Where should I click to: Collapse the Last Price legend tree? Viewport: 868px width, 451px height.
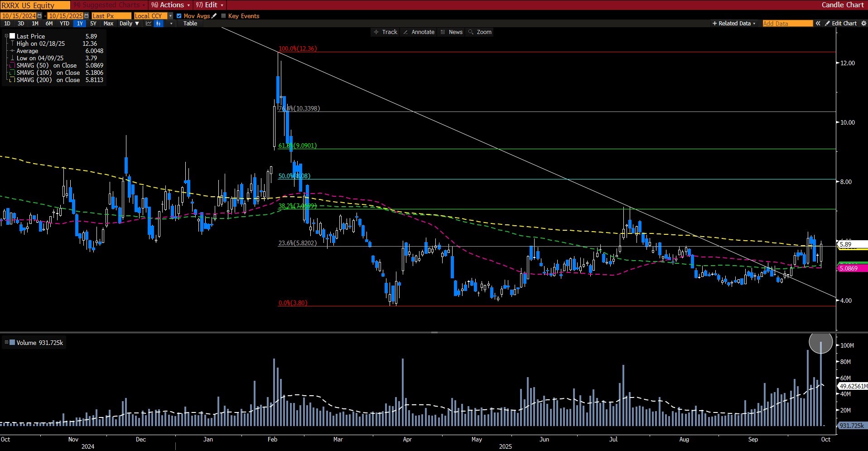[x=6, y=36]
